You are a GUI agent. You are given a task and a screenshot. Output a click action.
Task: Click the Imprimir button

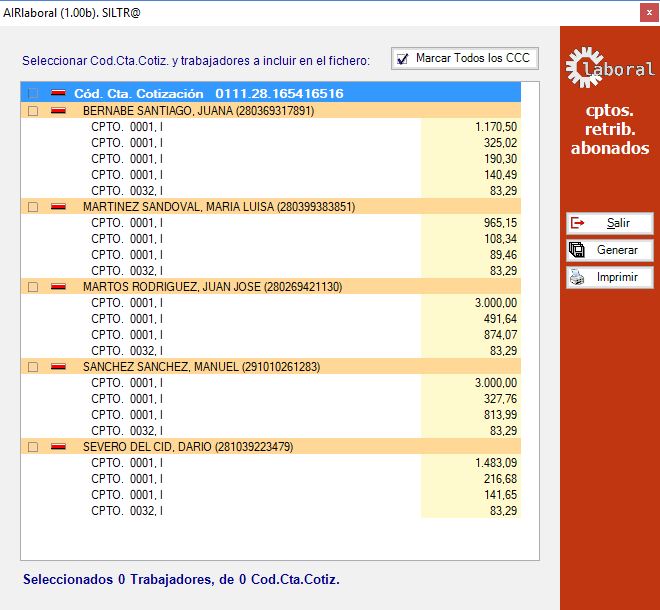click(610, 277)
